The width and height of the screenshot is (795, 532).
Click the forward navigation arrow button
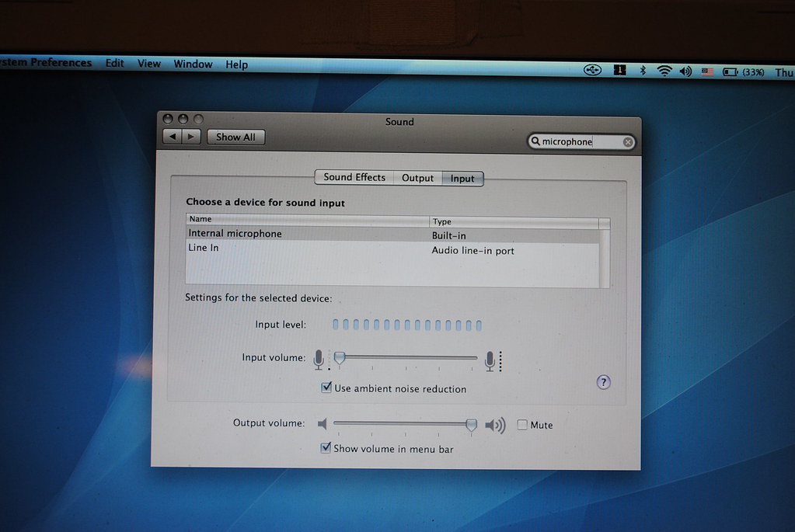[x=191, y=137]
